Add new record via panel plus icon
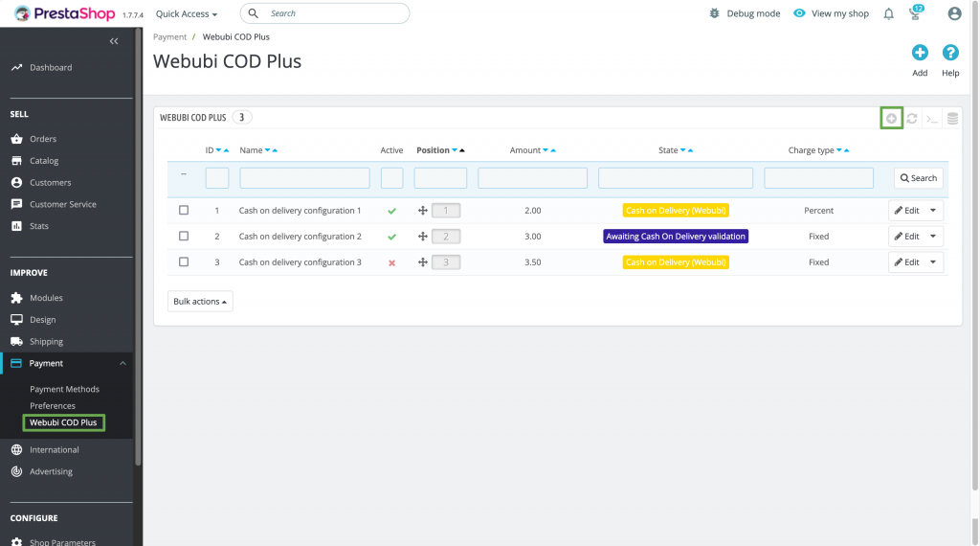Screen dimensions: 980x546 click(x=891, y=118)
